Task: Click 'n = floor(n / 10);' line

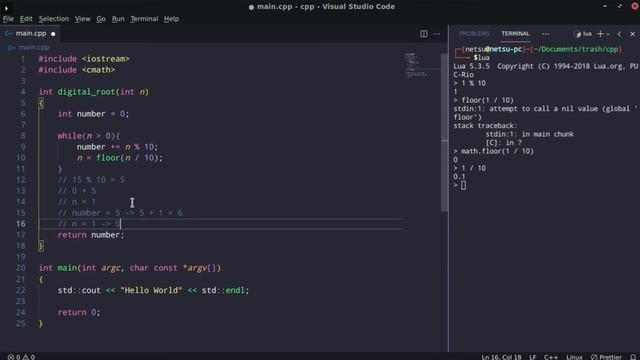Action: [120, 158]
